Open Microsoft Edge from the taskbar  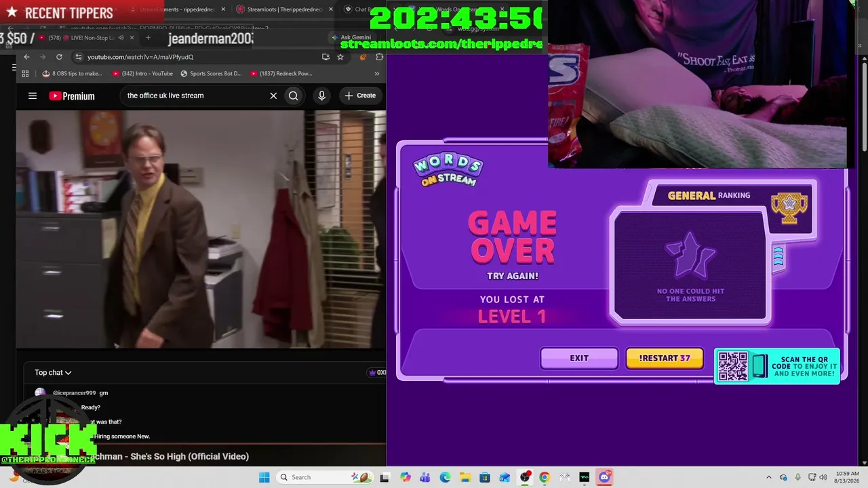(x=445, y=477)
